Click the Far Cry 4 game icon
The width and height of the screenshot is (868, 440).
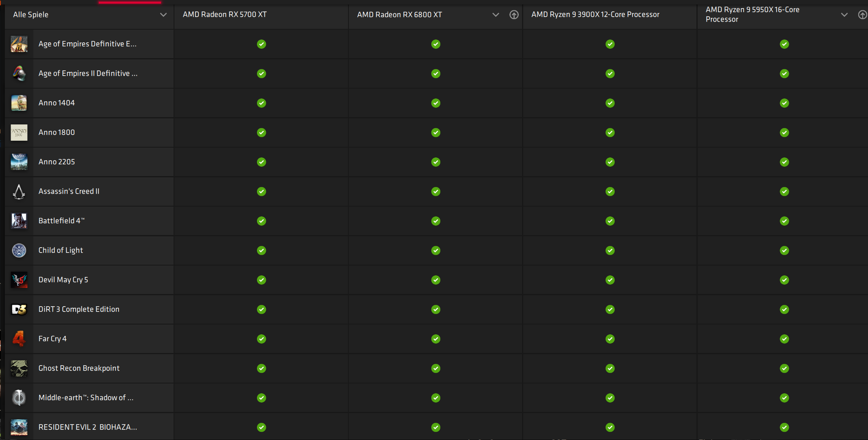pos(19,339)
